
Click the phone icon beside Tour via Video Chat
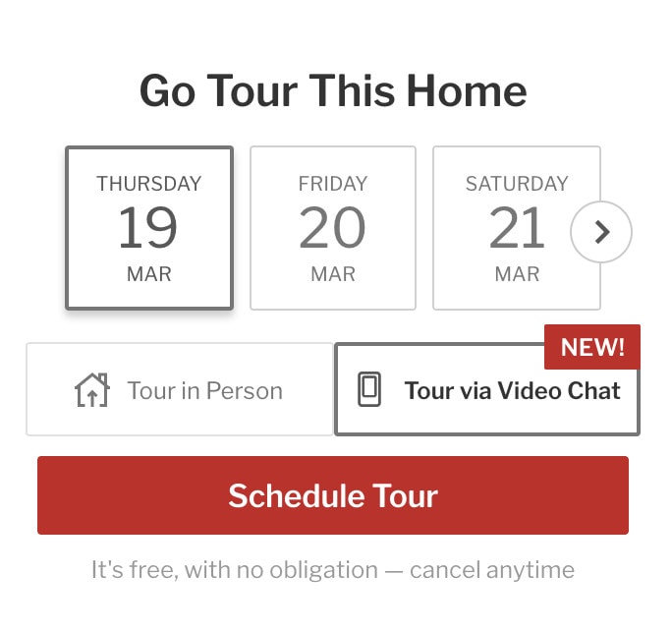(369, 390)
